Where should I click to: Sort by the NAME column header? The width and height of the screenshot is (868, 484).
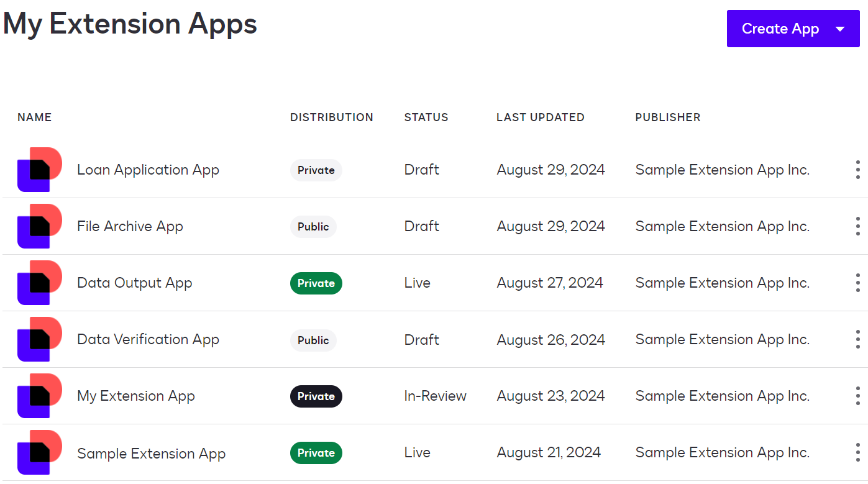coord(34,117)
